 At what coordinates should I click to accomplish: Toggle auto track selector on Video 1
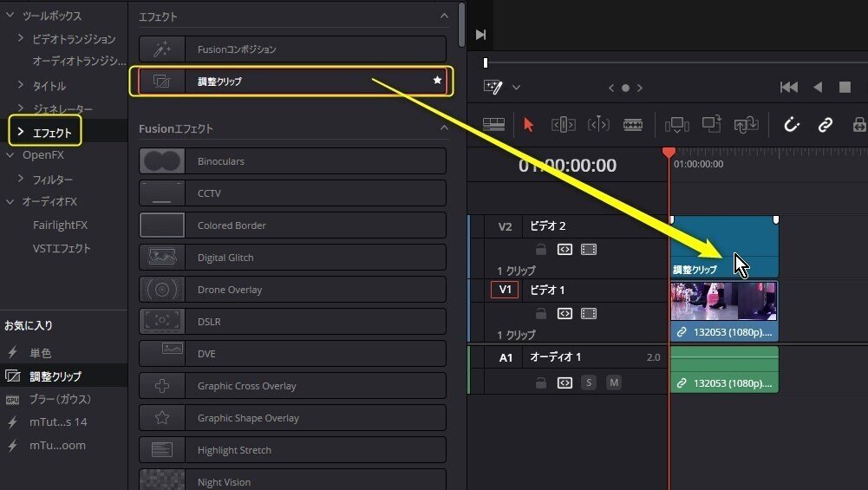point(565,314)
